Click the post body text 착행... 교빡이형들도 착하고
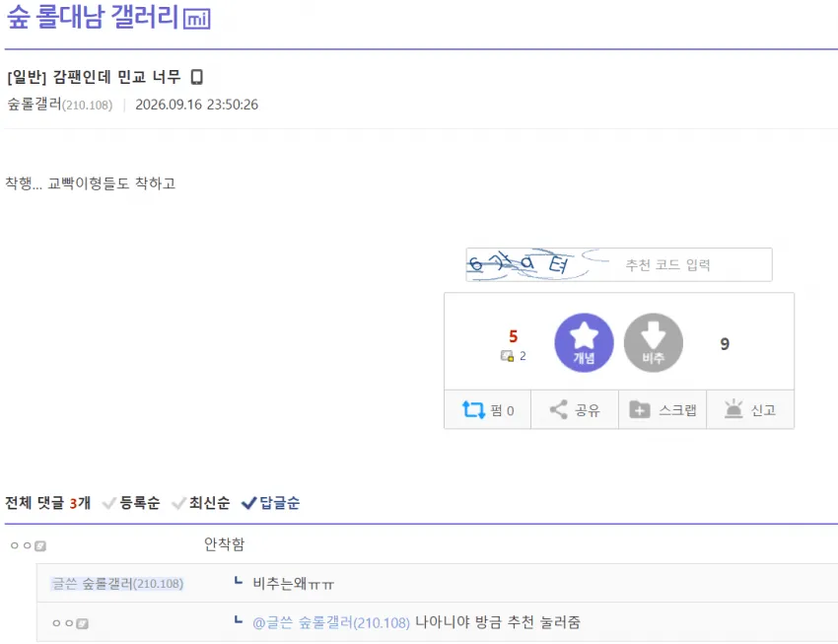 (x=91, y=183)
